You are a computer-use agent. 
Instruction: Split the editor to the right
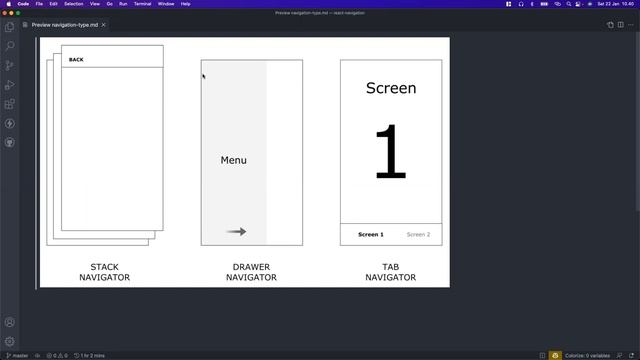(x=620, y=25)
